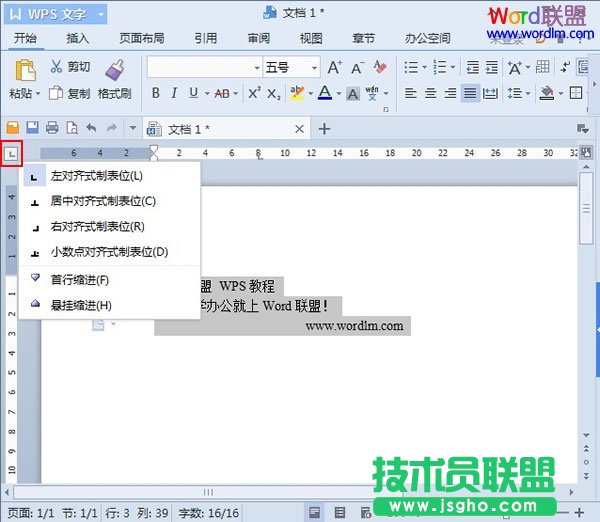Open the 章节 ribbon tab

(363, 38)
